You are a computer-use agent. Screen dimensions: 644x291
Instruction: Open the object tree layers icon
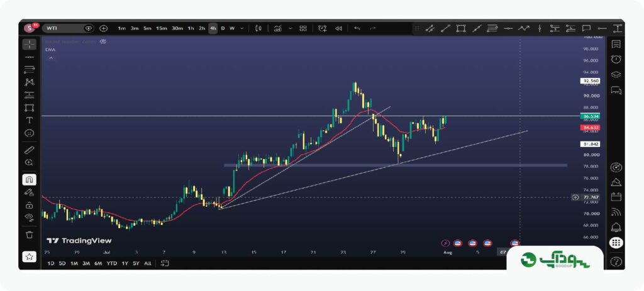tap(616, 75)
